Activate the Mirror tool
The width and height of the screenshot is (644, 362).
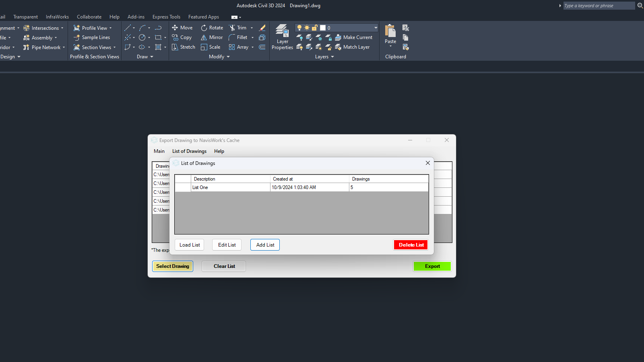212,37
